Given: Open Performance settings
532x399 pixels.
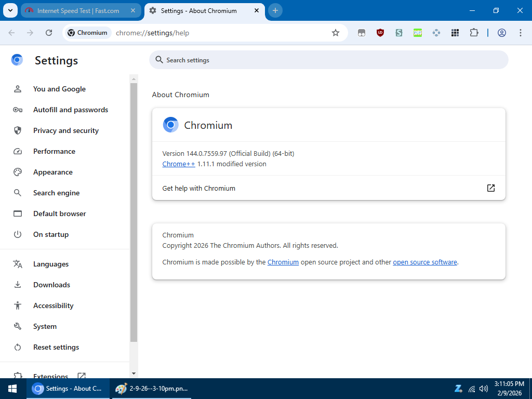Looking at the screenshot, I should (x=54, y=151).
